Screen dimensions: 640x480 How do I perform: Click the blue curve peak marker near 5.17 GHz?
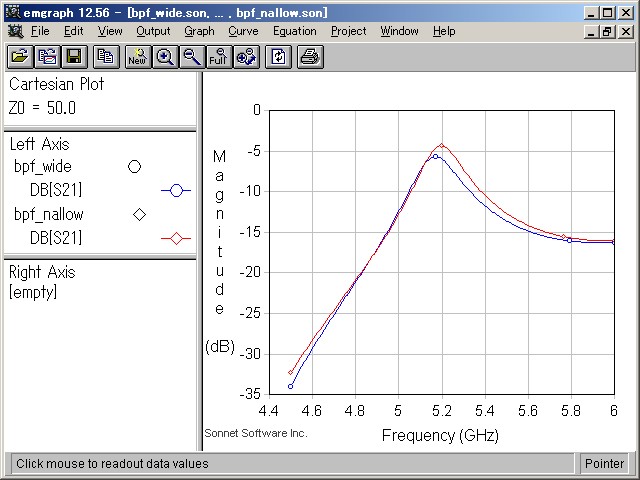pyautogui.click(x=436, y=156)
